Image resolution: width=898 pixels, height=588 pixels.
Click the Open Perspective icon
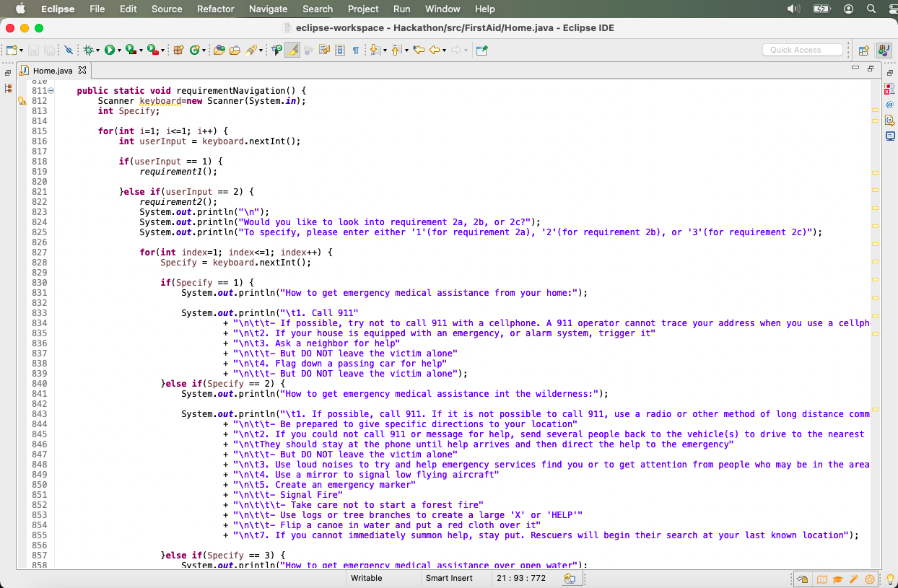coord(863,51)
